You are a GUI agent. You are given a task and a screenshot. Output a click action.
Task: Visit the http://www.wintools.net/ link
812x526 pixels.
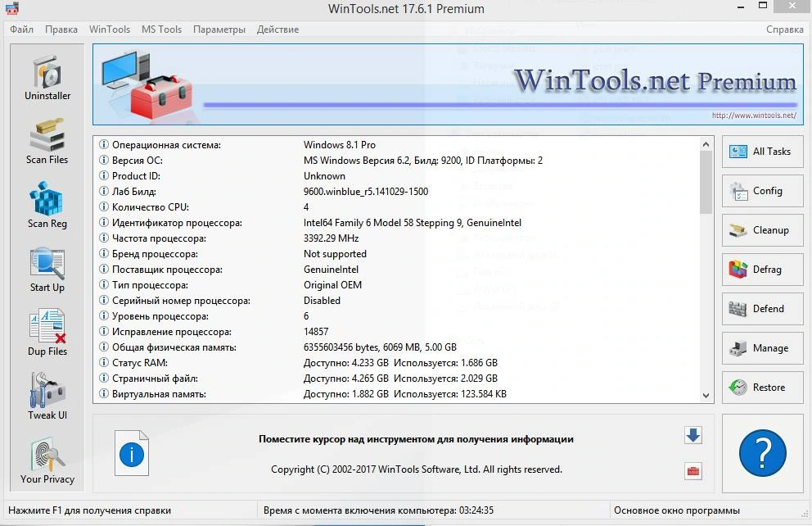[754, 115]
